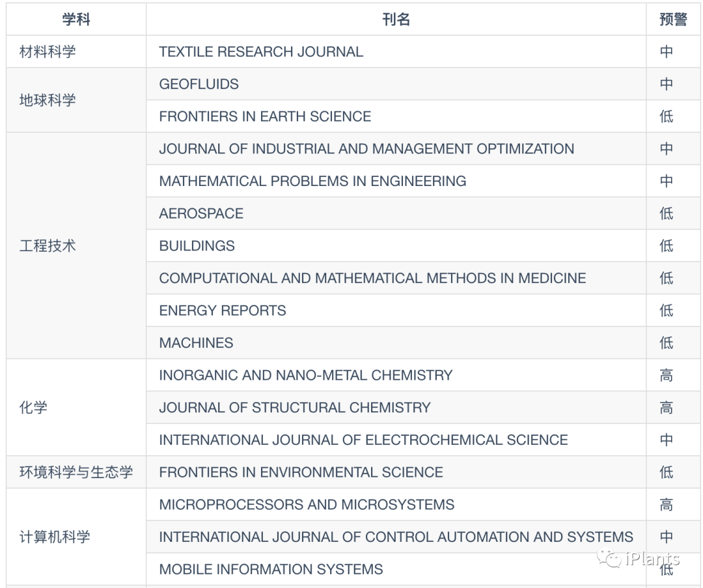The height and width of the screenshot is (588, 703).
Task: Click MOBILE INFORMATION SYSTEMS
Action: pos(271,569)
